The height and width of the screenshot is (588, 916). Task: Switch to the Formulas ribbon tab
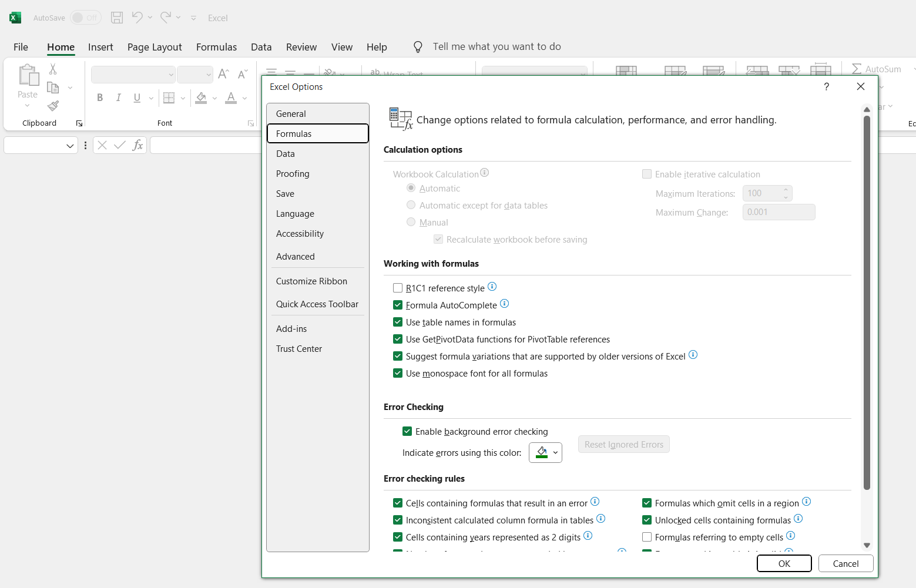(x=216, y=47)
